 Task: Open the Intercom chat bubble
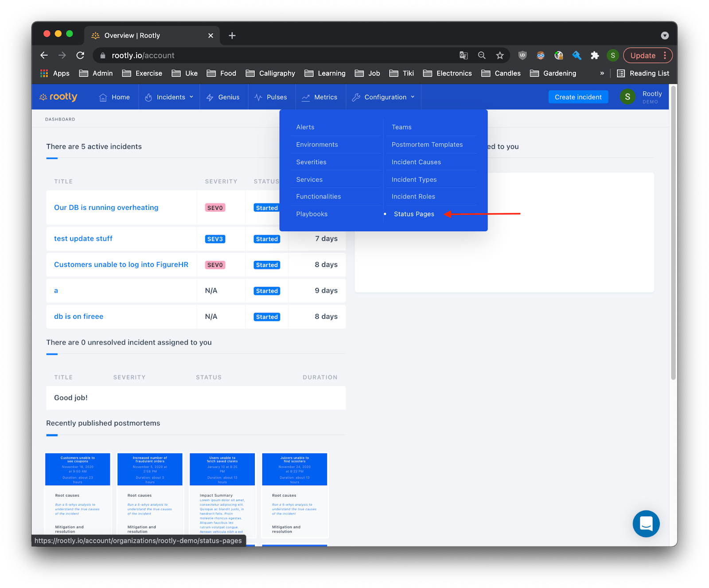(x=646, y=524)
